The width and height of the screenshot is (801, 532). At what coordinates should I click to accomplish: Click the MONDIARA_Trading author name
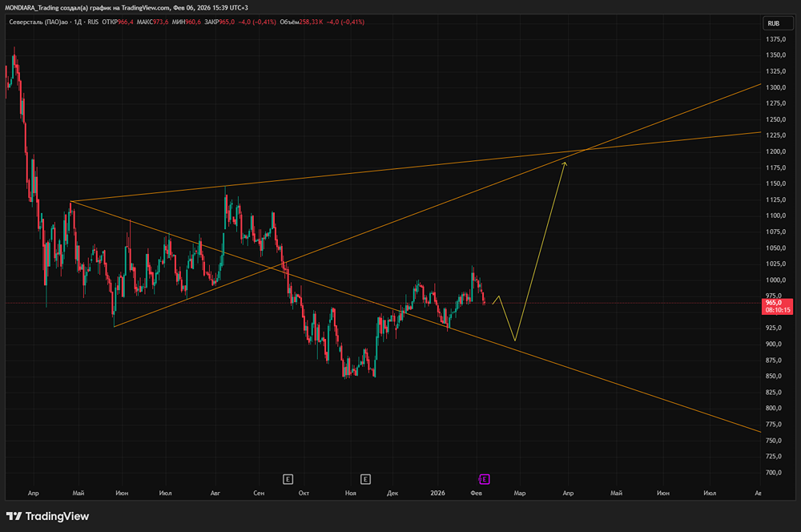[39, 7]
